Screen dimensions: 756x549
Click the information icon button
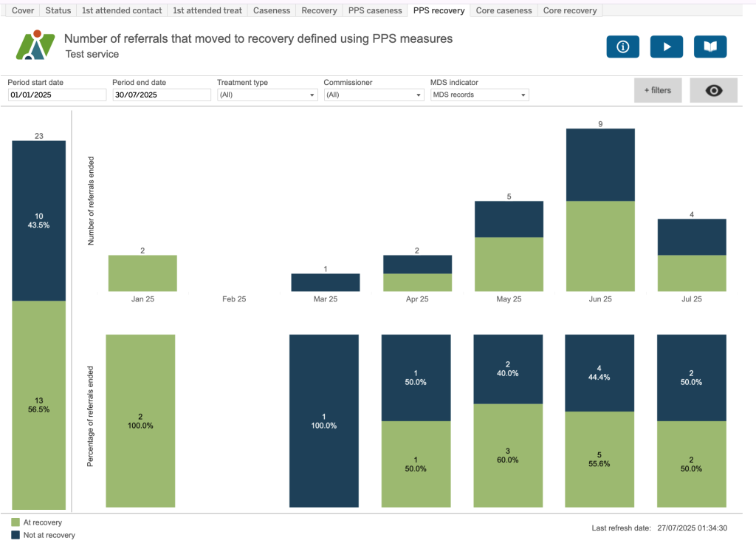coord(622,47)
